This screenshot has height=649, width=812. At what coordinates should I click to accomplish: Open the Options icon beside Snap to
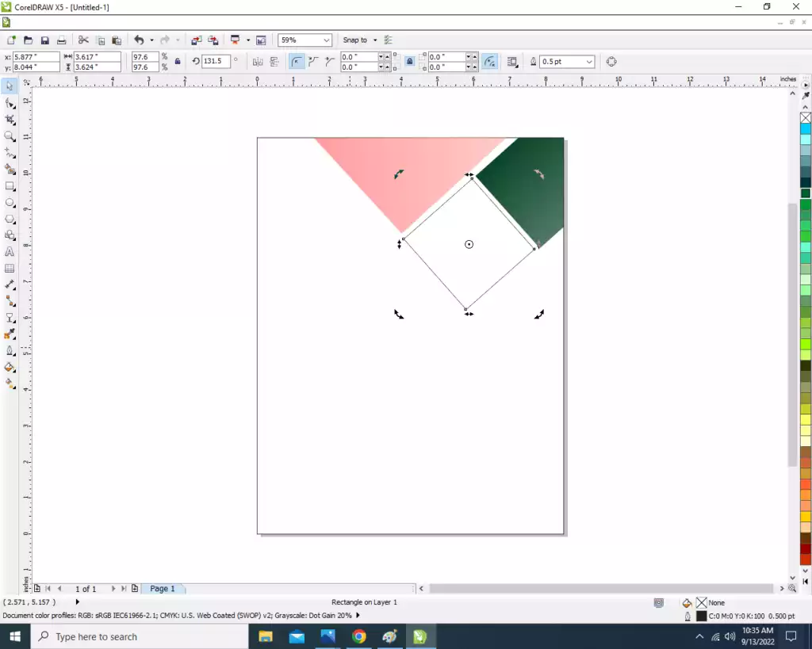389,40
